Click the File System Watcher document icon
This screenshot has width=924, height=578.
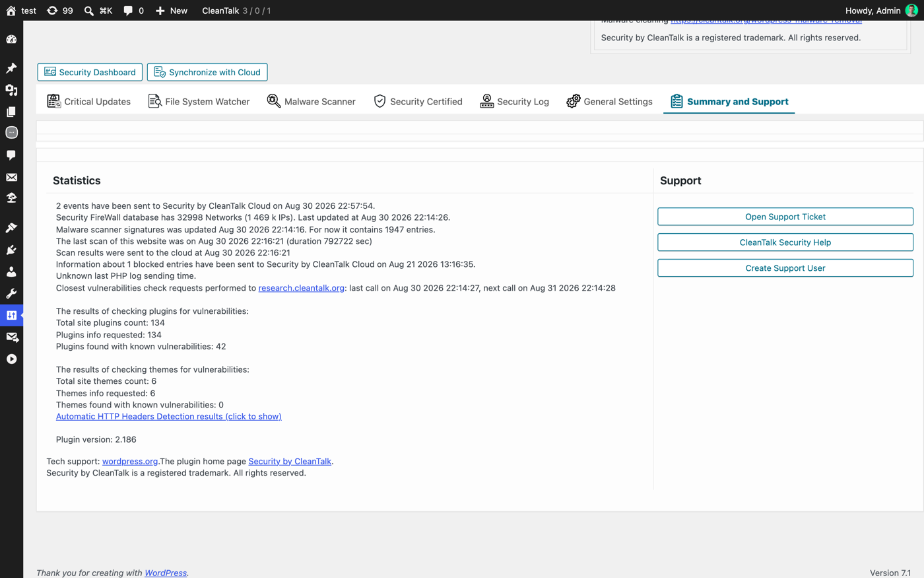(x=154, y=101)
